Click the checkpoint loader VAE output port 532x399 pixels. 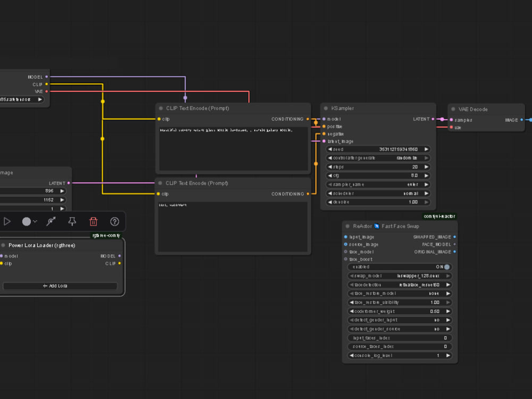[46, 92]
